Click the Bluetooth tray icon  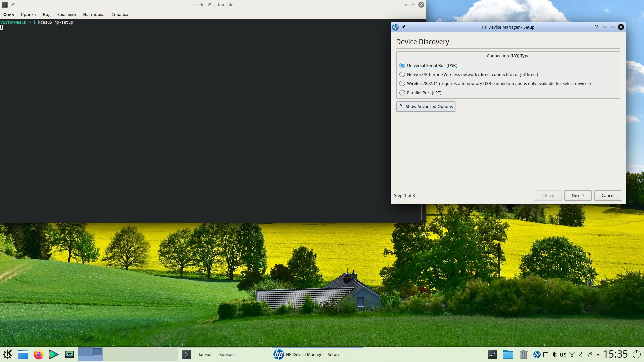[x=581, y=354]
